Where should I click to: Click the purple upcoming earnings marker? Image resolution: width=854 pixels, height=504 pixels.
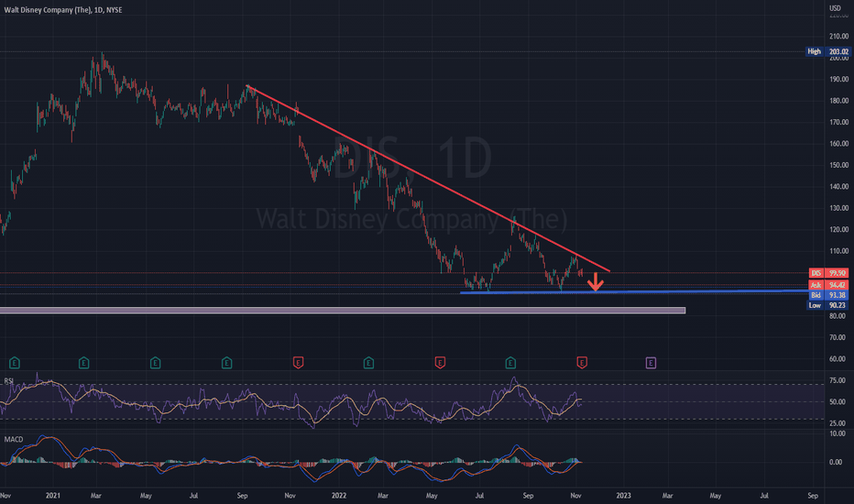tap(651, 362)
